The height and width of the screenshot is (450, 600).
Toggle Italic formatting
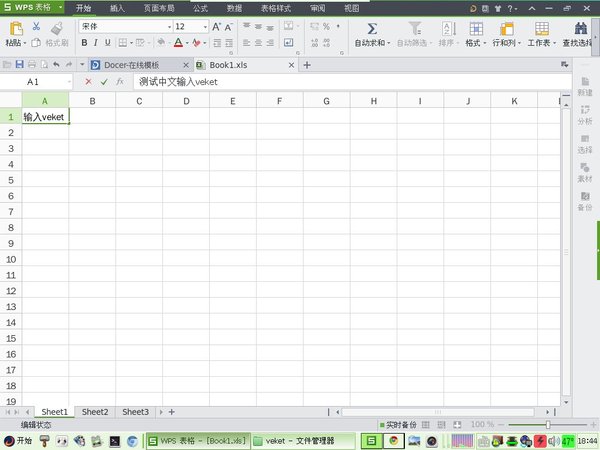pos(96,42)
